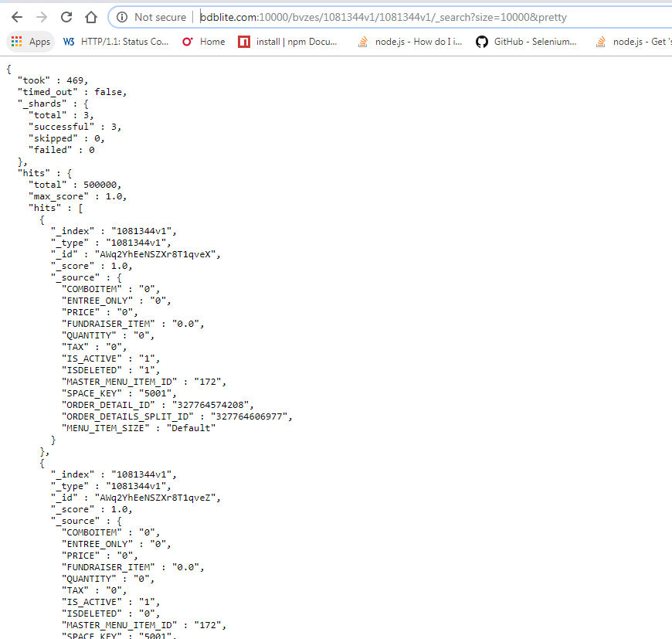This screenshot has width=672, height=639.
Task: Reload the current page
Action: 66,17
